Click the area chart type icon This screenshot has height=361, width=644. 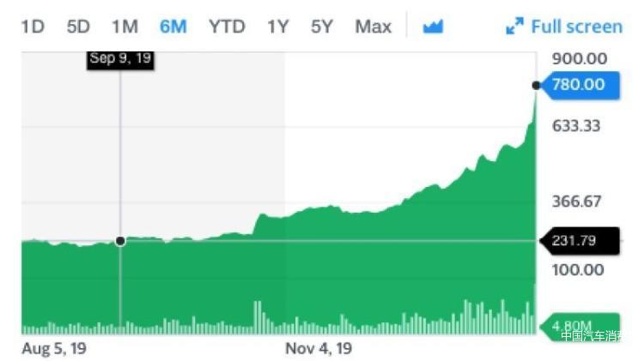pos(433,27)
